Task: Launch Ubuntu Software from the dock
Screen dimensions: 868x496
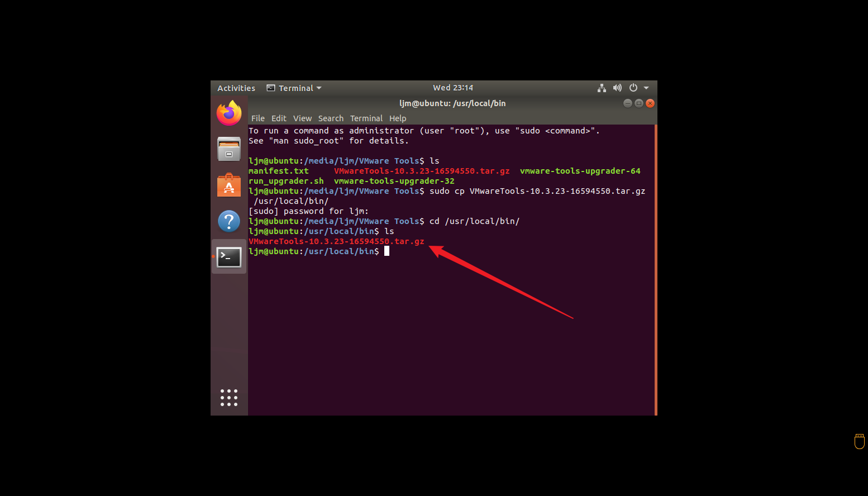Action: coord(229,185)
